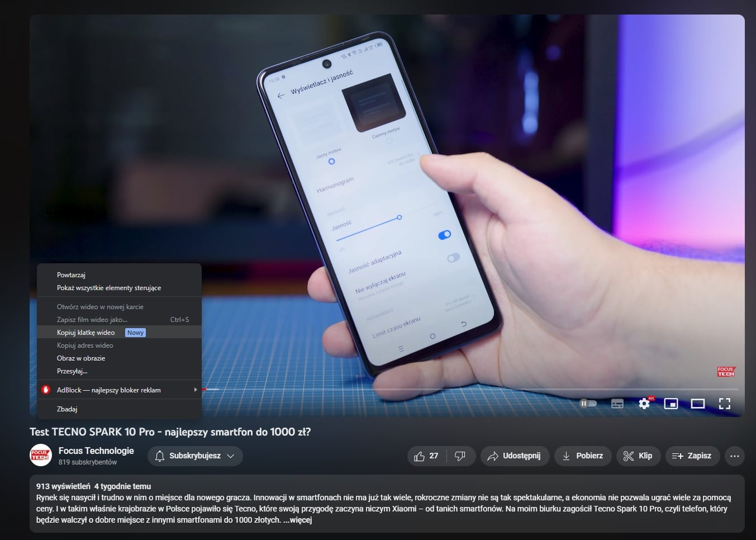Enter fullscreen mode
This screenshot has width=756, height=540.
coord(724,404)
